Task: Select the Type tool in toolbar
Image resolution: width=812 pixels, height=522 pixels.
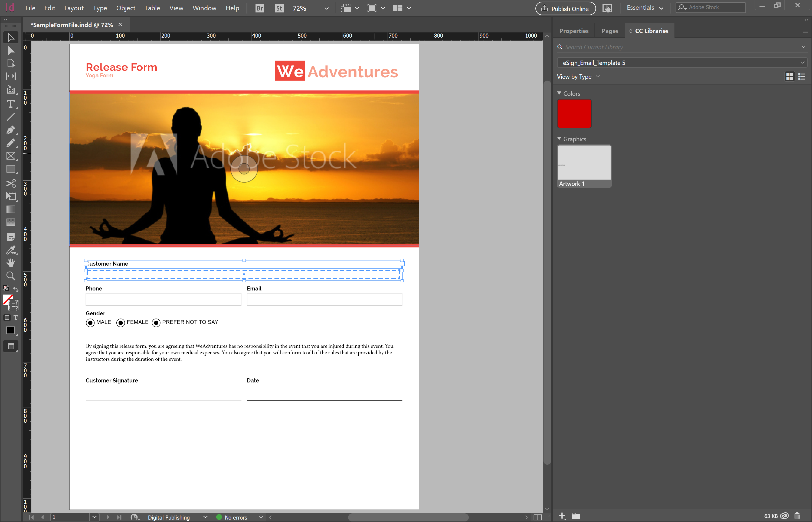Action: pyautogui.click(x=11, y=104)
